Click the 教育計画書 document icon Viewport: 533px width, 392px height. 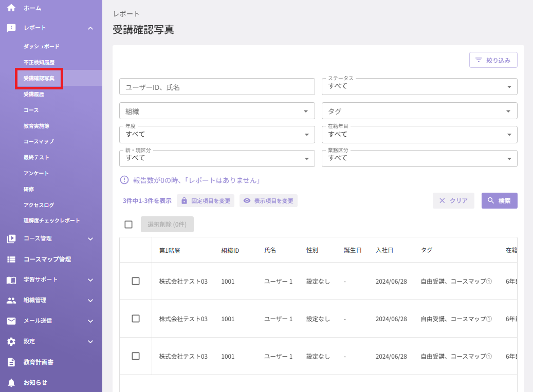(11, 362)
